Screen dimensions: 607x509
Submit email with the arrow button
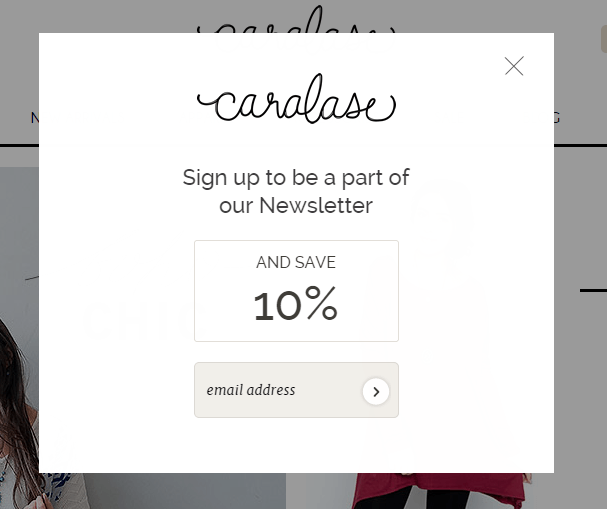point(376,391)
